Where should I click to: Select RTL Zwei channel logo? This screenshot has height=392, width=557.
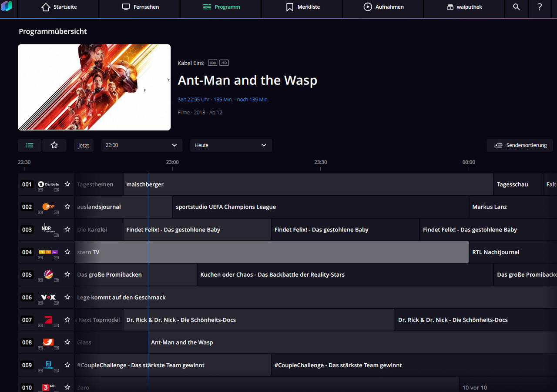(48, 364)
